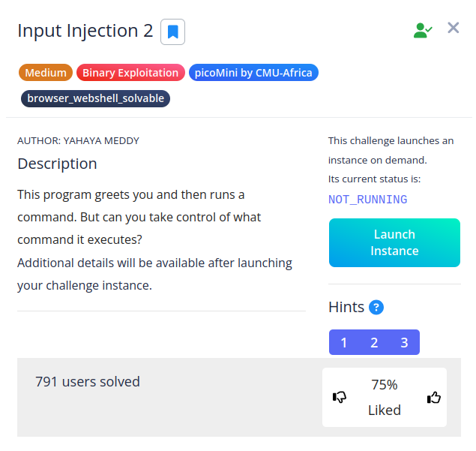Reveal hint number 3
The height and width of the screenshot is (451, 476).
tap(404, 342)
